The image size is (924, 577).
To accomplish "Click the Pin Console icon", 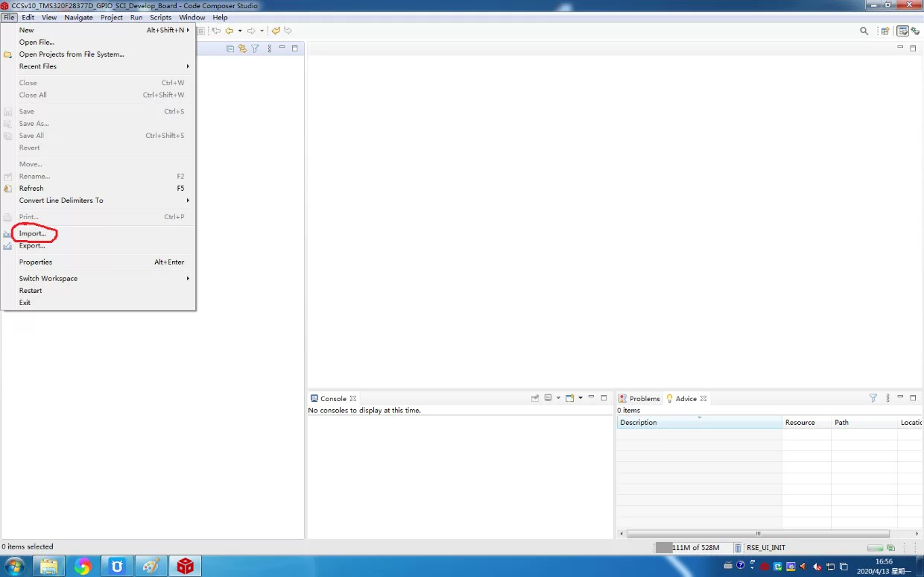I will pyautogui.click(x=535, y=398).
